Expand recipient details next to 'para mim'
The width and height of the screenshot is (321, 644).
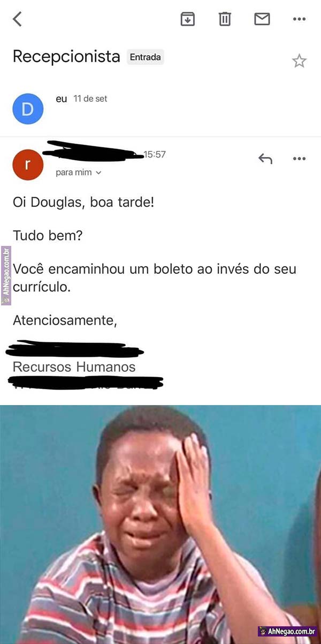click(98, 173)
